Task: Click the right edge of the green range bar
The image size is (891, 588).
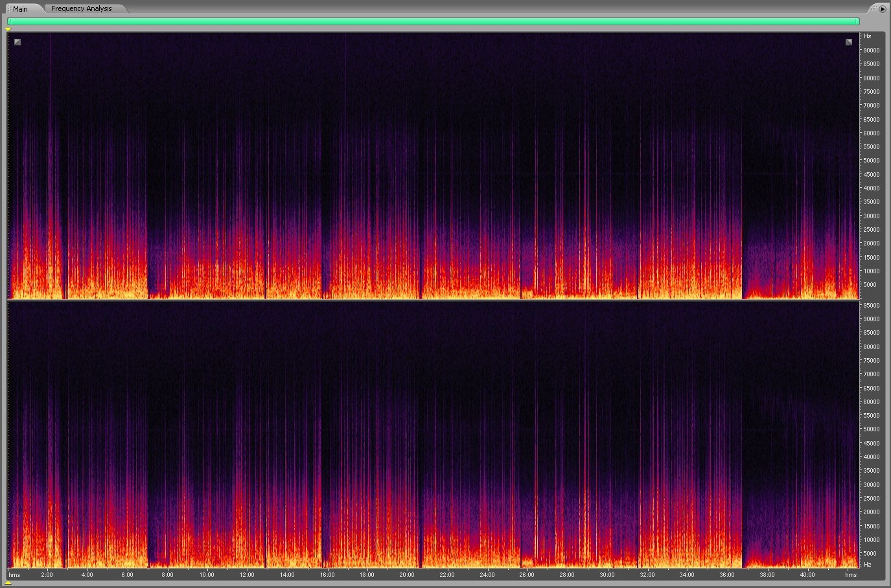Action: pyautogui.click(x=858, y=21)
